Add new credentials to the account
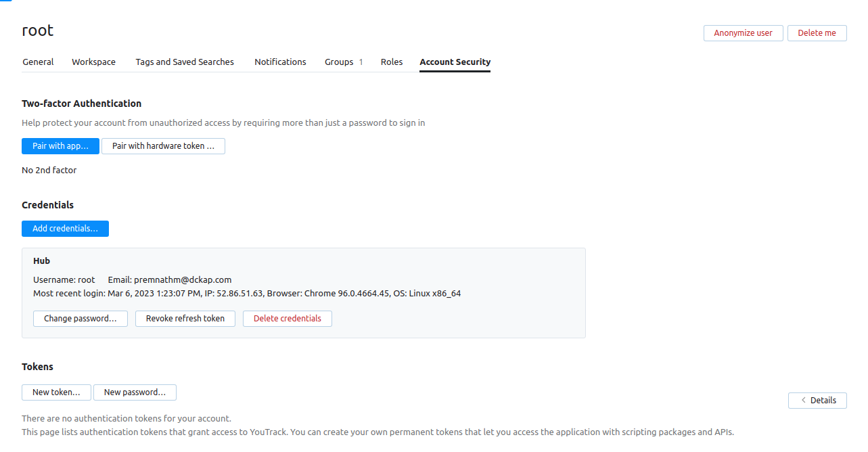This screenshot has width=868, height=452. click(65, 228)
